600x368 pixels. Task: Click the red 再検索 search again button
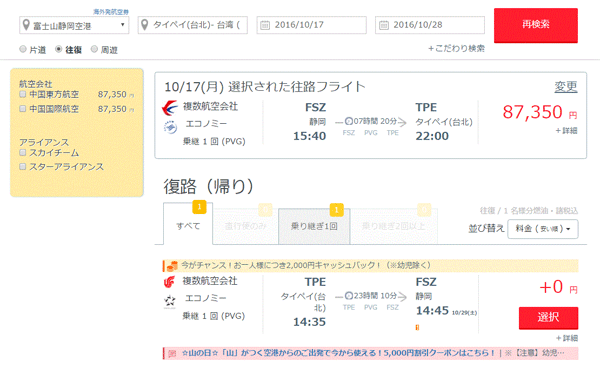pos(536,25)
